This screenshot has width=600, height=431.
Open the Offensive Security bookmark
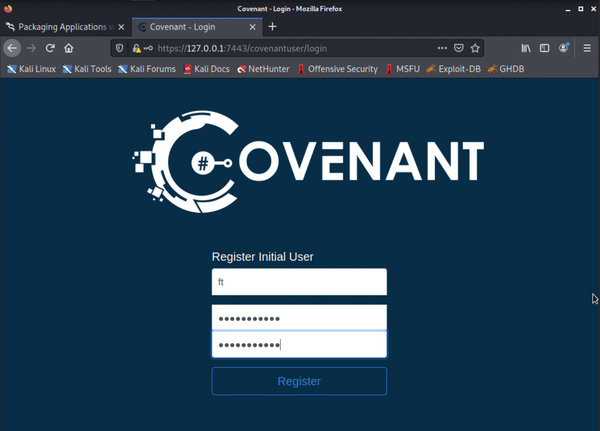click(x=338, y=69)
